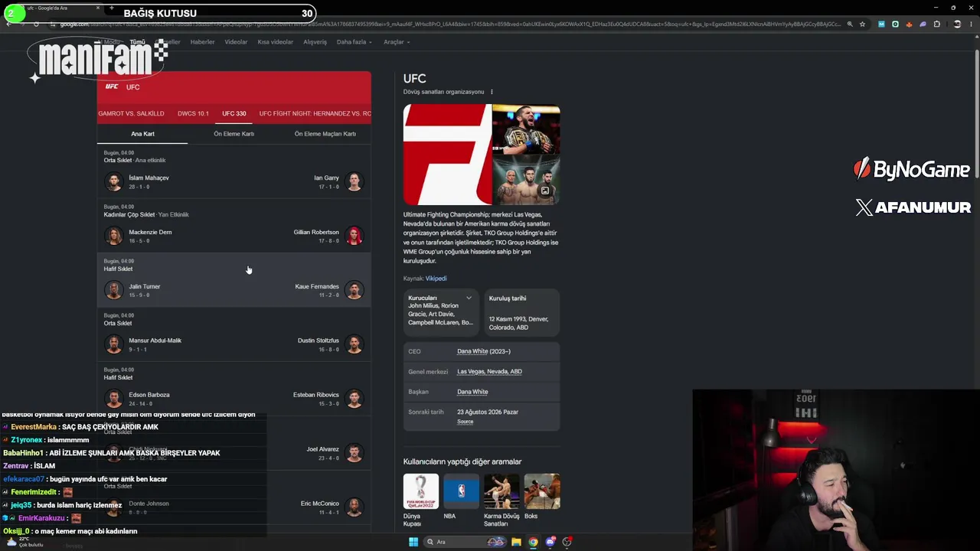Switch to the Videolar search tab
Viewport: 980px width, 551px height.
pyautogui.click(x=236, y=42)
